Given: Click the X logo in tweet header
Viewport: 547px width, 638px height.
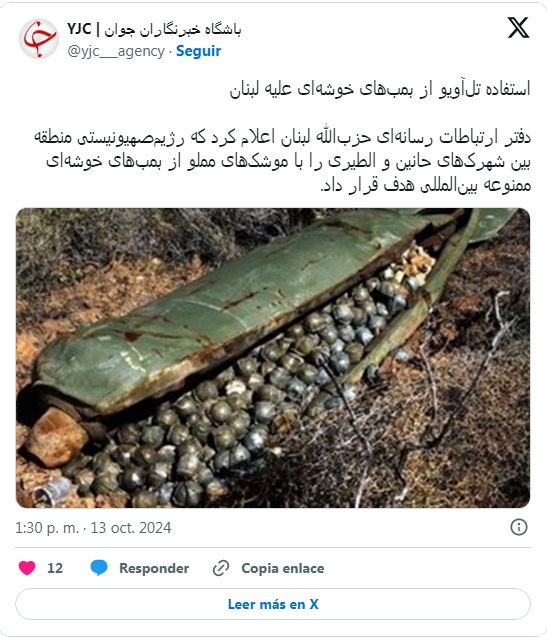Looking at the screenshot, I should (x=518, y=28).
